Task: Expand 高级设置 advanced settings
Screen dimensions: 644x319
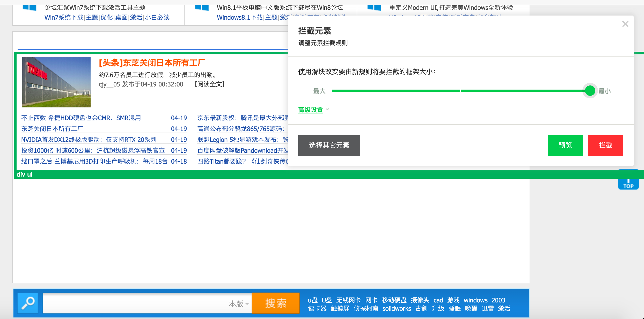Action: click(x=314, y=110)
